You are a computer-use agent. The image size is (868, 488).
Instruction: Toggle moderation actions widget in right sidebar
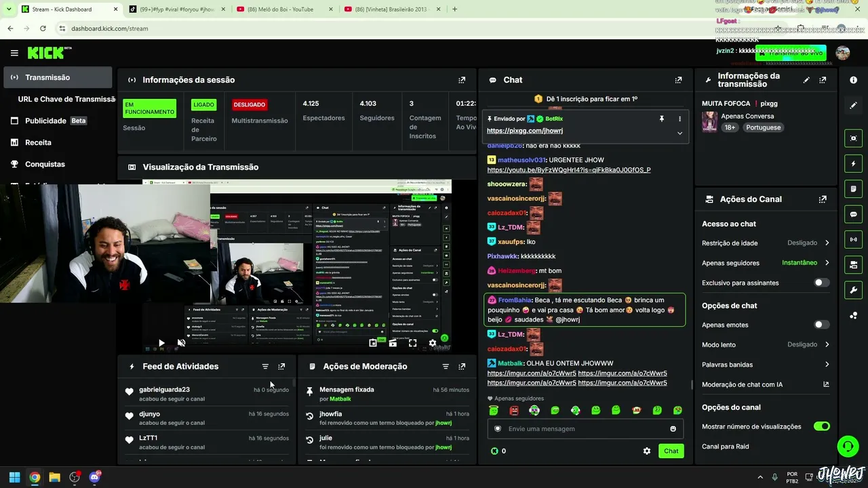coord(854,188)
